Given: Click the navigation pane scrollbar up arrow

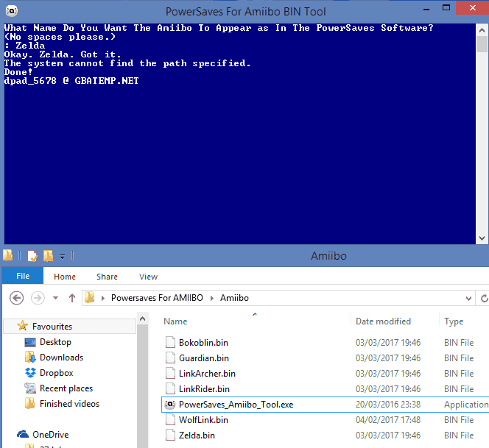Looking at the screenshot, I should [x=143, y=319].
